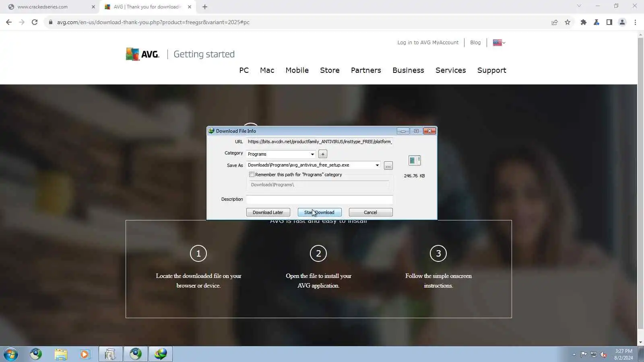Add a new category with the plus button
This screenshot has width=644, height=362.
point(323,154)
